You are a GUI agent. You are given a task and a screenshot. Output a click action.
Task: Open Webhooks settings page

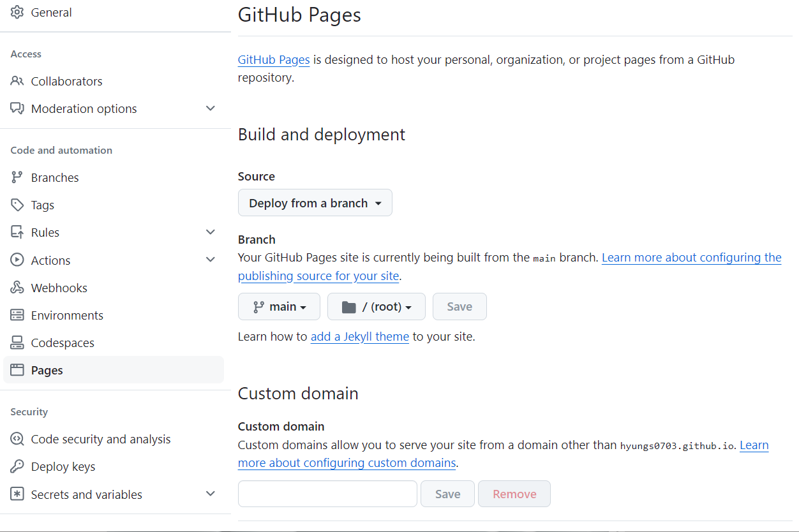114,288
